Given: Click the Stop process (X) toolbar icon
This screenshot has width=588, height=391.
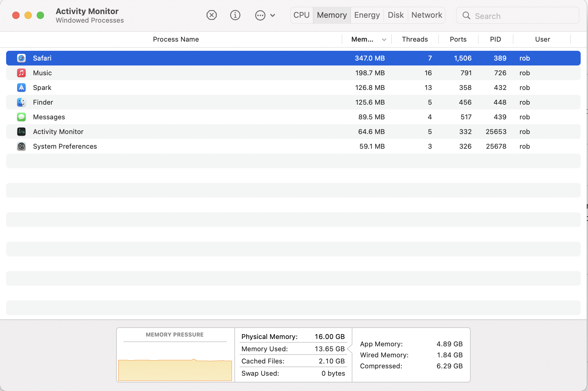Looking at the screenshot, I should click(211, 15).
